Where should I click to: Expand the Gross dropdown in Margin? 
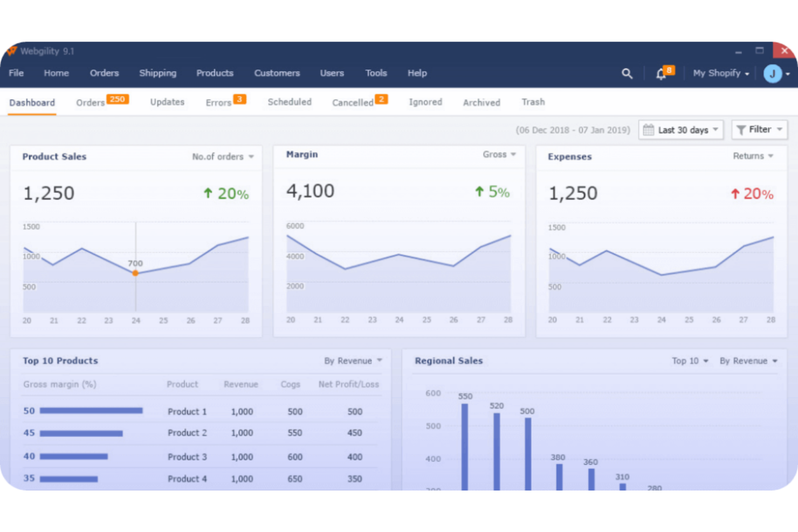[x=499, y=155]
